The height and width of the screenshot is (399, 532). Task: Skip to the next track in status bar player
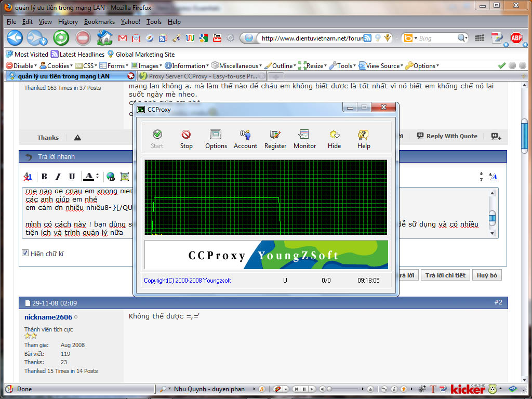(x=312, y=389)
